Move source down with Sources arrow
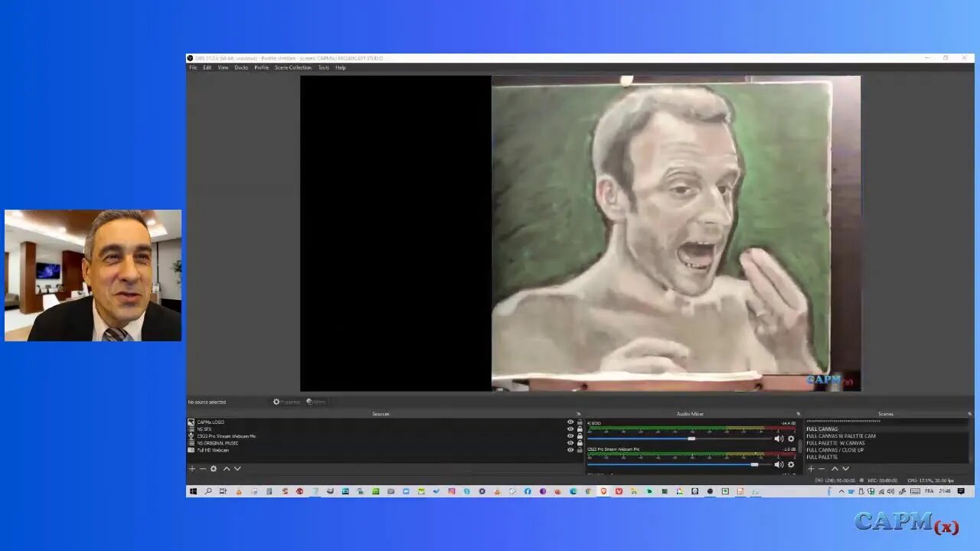 pyautogui.click(x=237, y=468)
